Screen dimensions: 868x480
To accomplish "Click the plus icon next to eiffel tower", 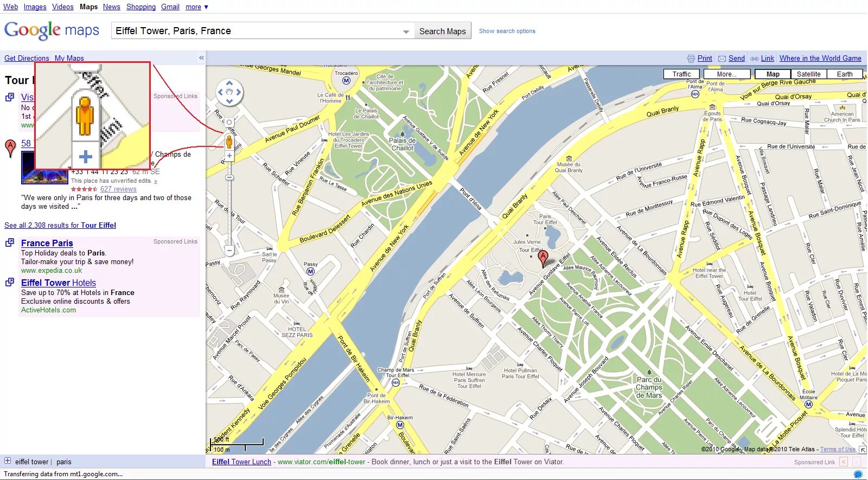I will 8,461.
